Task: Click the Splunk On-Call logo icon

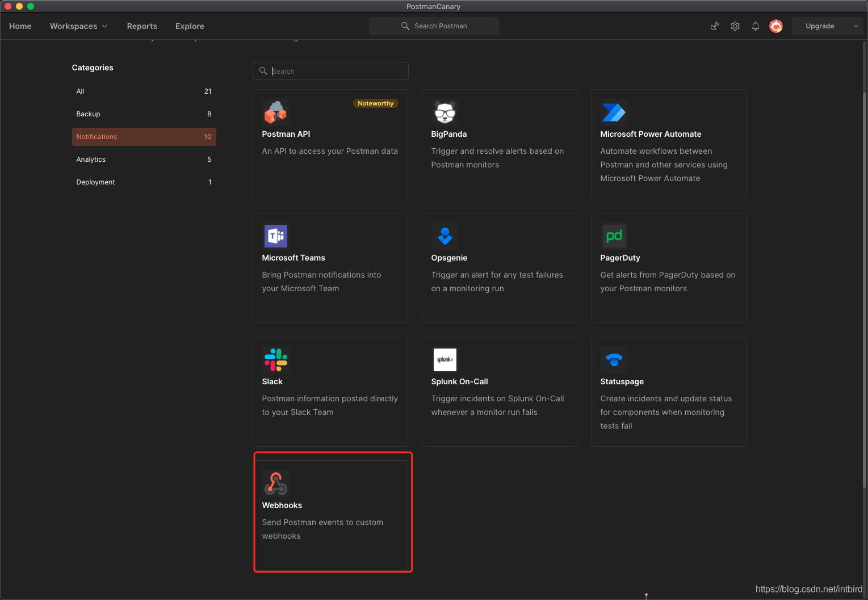Action: click(445, 360)
